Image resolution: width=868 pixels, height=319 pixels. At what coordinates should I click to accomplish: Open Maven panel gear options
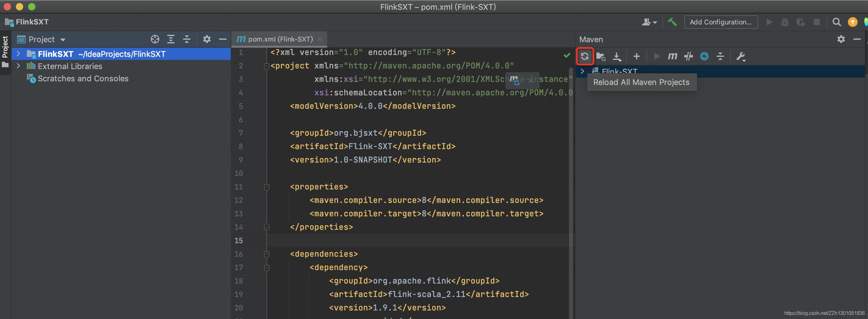click(841, 39)
